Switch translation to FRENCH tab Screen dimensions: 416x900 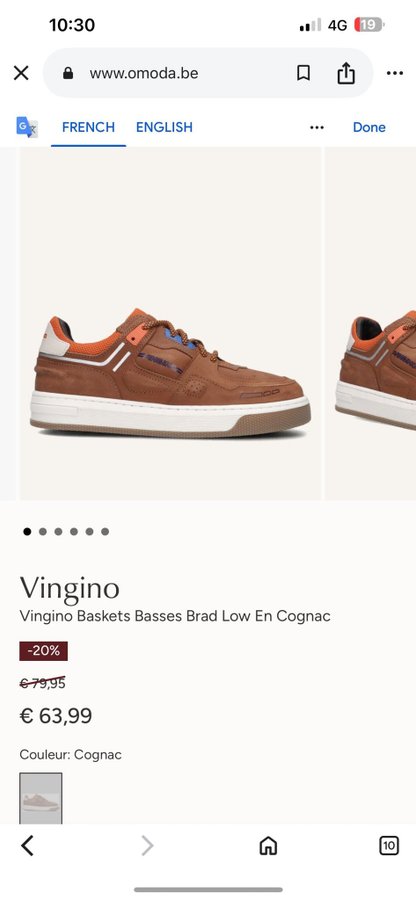[88, 127]
